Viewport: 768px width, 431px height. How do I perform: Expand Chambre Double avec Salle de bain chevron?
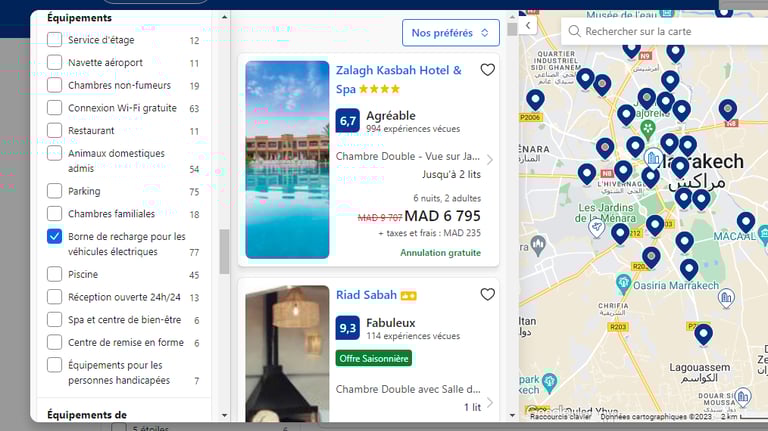click(x=489, y=403)
